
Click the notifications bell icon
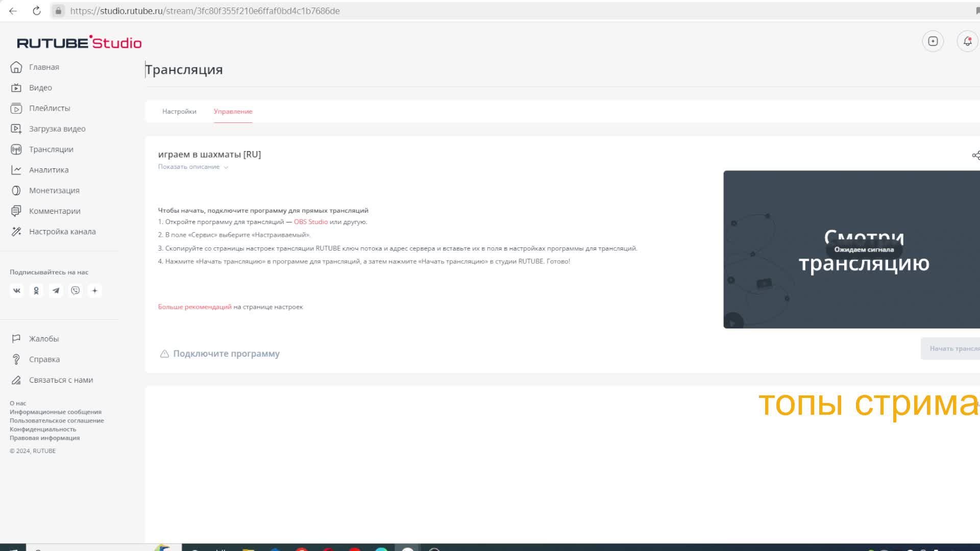tap(967, 41)
